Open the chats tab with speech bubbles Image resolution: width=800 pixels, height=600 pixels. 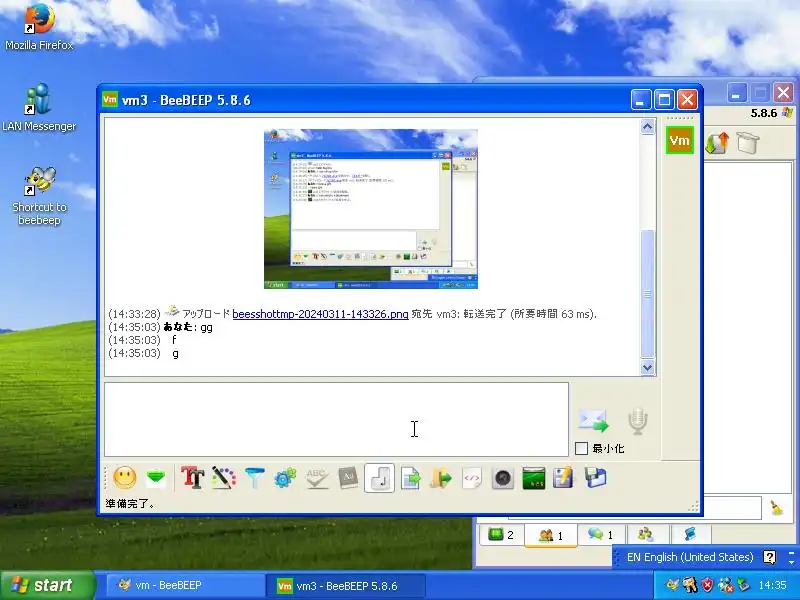601,535
